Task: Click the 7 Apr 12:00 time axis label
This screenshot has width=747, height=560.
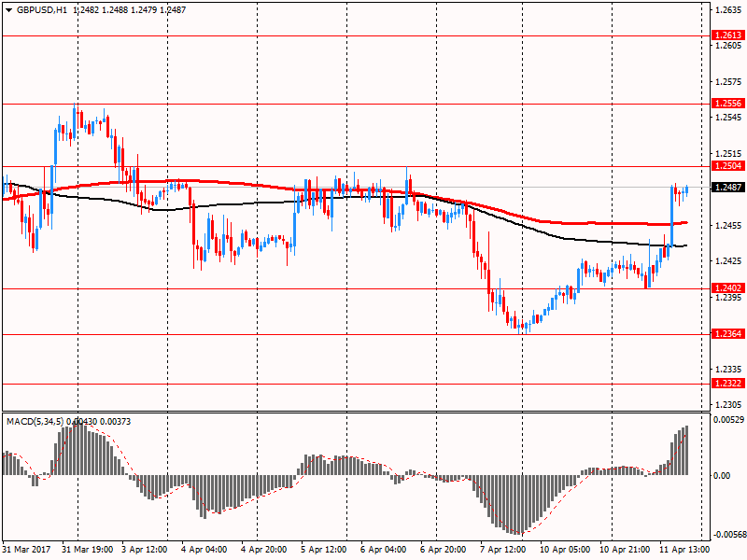Action: (503, 550)
